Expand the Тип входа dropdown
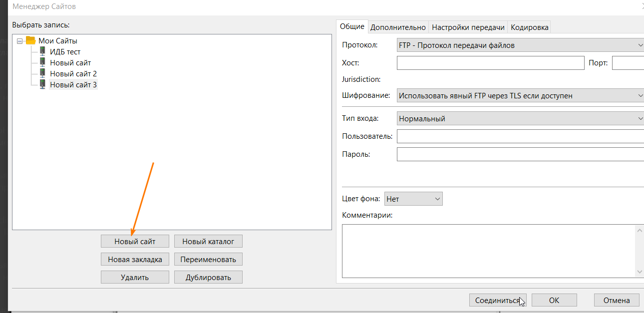 (x=520, y=119)
